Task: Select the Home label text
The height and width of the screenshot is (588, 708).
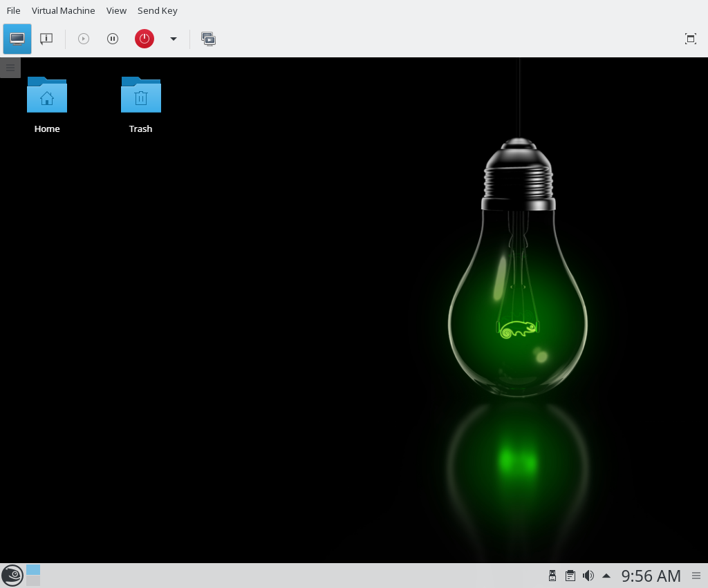Action: (x=47, y=129)
